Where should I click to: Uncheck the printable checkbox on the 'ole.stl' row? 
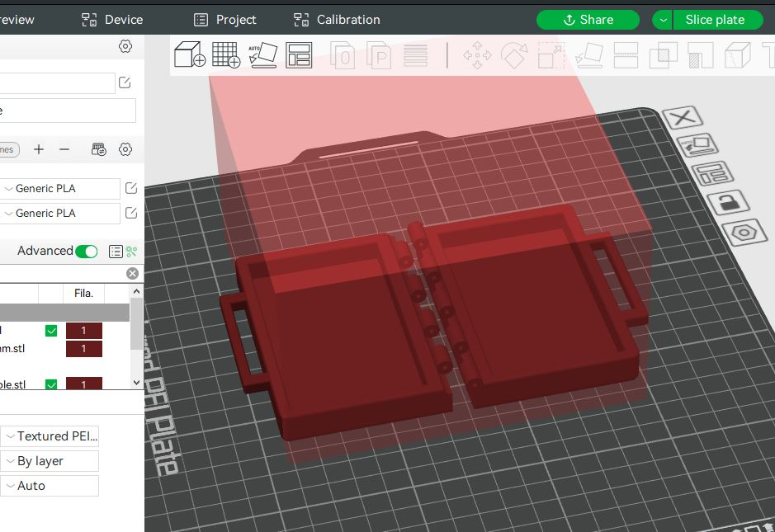[51, 384]
